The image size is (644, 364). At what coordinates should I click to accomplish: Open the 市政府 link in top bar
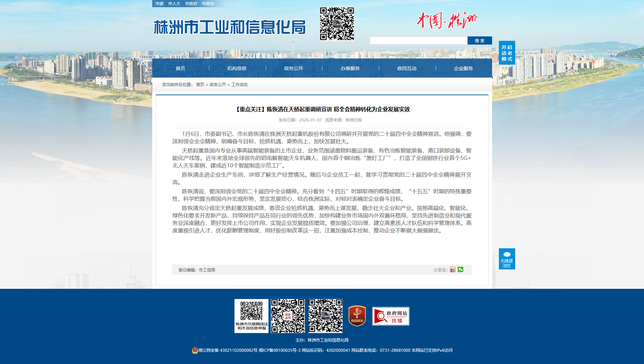191,4
